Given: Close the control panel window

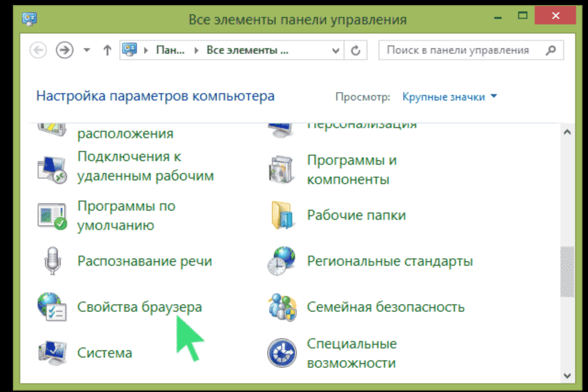Looking at the screenshot, I should (555, 16).
